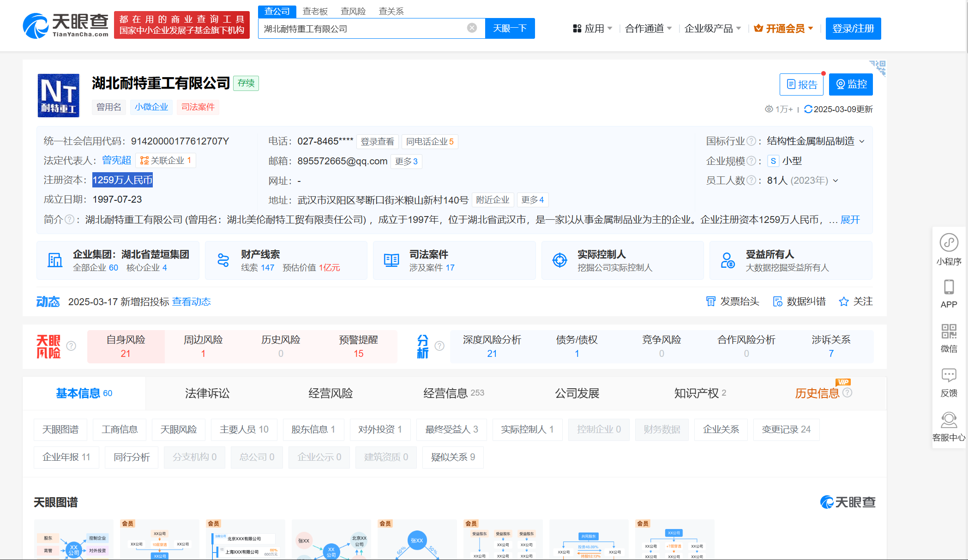Open 深度风险分析 21
The height and width of the screenshot is (560, 968).
point(492,346)
